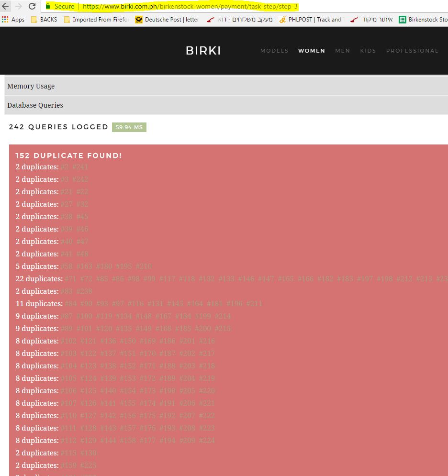Go back using the browser back arrow
The height and width of the screenshot is (476, 448).
click(5, 6)
